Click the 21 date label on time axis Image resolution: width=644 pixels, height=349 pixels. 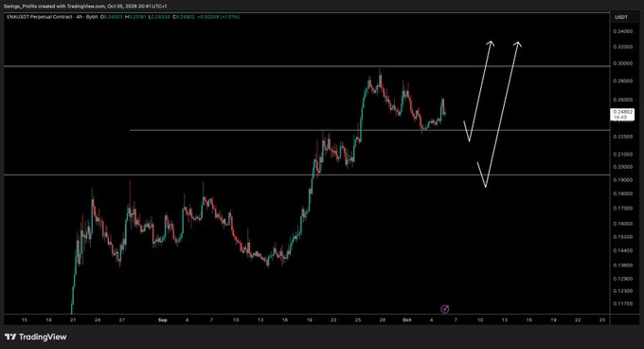[73, 320]
